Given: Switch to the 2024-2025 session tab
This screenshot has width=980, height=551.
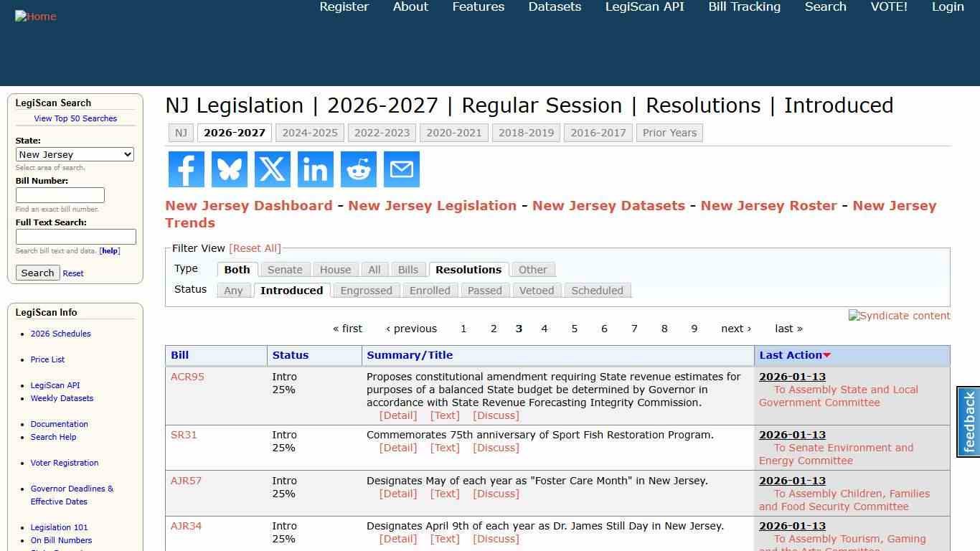Looking at the screenshot, I should tap(310, 133).
